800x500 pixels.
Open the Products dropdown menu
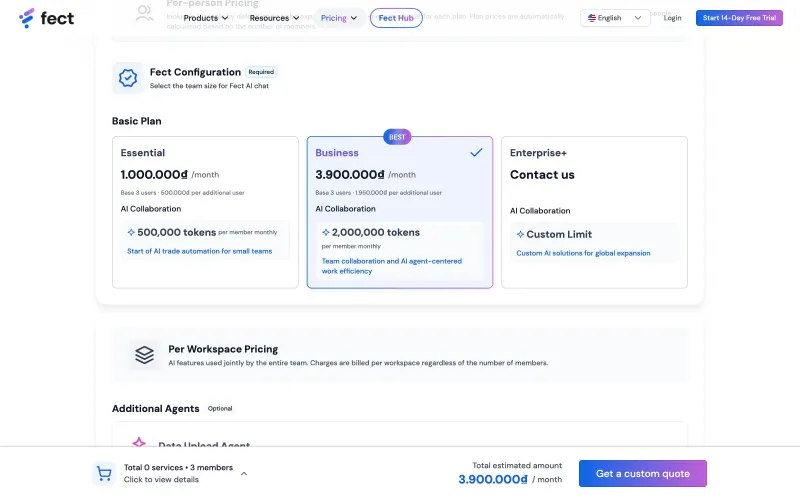pos(206,18)
